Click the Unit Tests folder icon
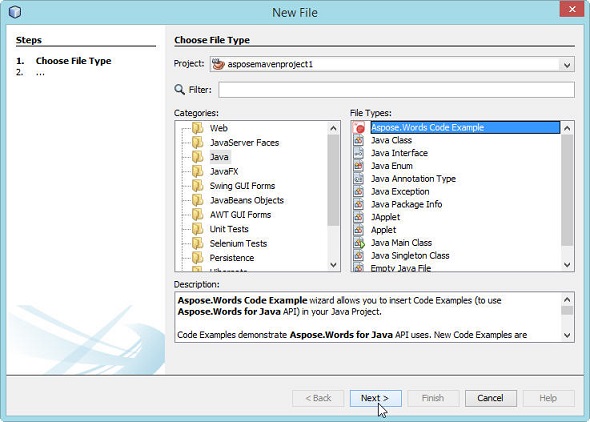Screen dimensions: 590x422 [x=198, y=229]
